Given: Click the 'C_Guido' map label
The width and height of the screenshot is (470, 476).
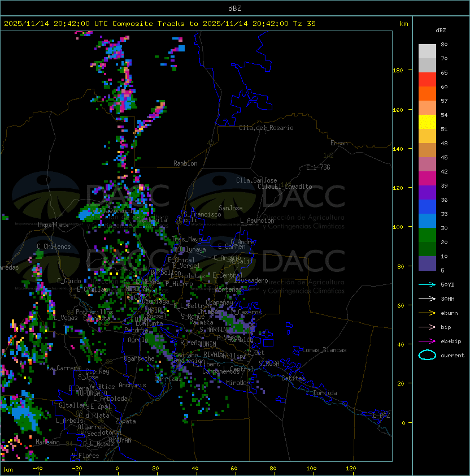Looking at the screenshot, I should pyautogui.click(x=69, y=281).
